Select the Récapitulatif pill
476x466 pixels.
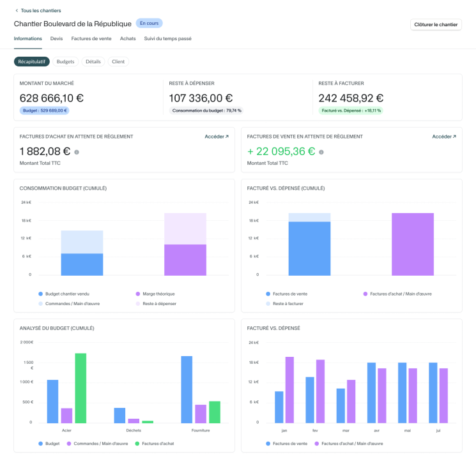coord(32,62)
